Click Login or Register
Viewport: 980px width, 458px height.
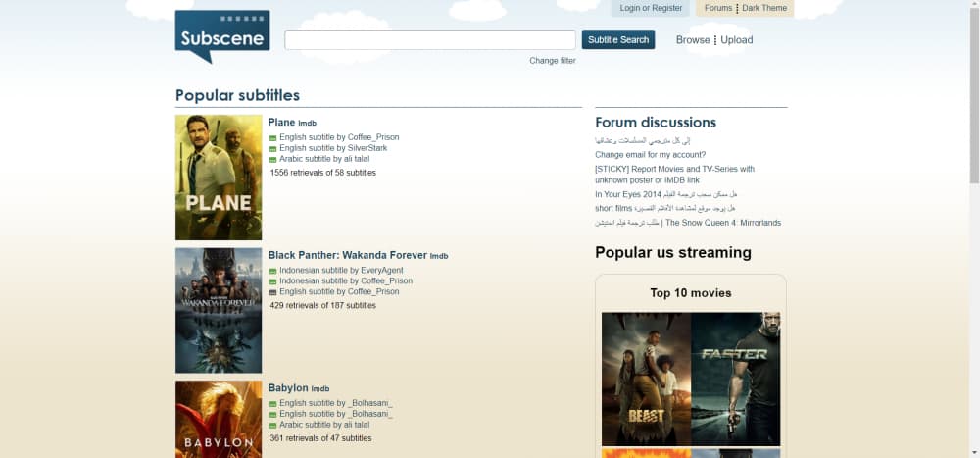pyautogui.click(x=651, y=8)
